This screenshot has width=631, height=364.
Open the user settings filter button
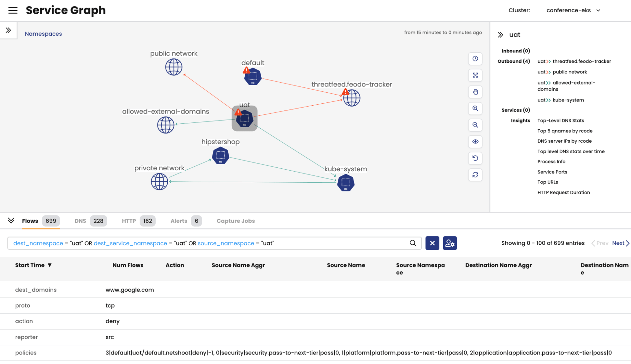click(450, 243)
